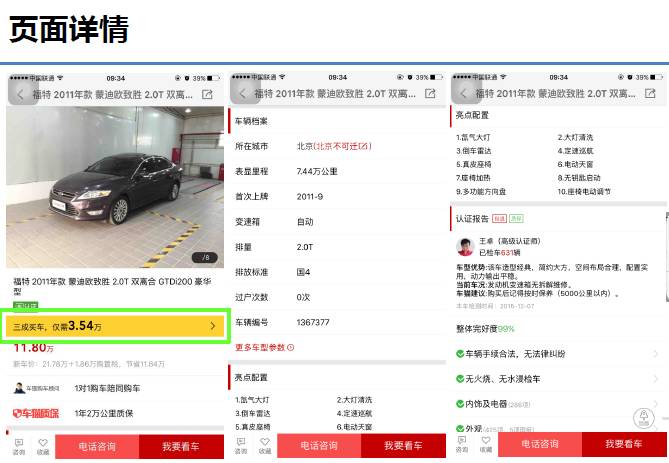Tap 表显里程 value 7.44万公里
The width and height of the screenshot is (669, 463).
coord(317,171)
